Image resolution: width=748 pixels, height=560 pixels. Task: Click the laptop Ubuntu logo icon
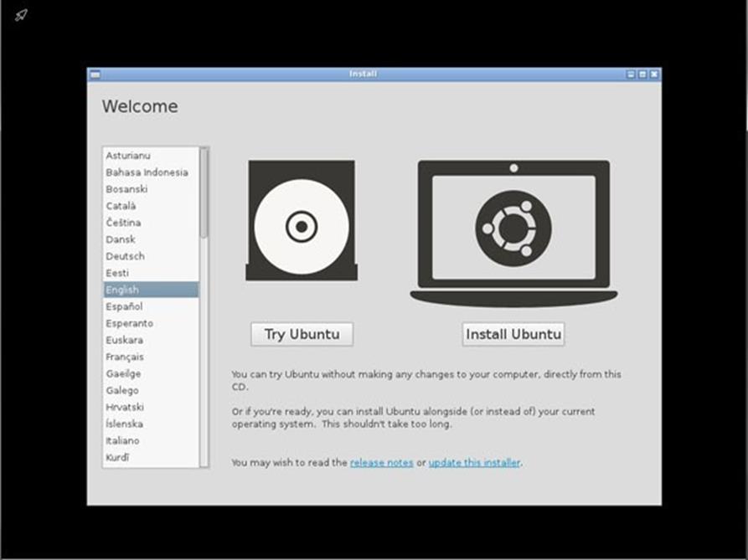coord(513,233)
